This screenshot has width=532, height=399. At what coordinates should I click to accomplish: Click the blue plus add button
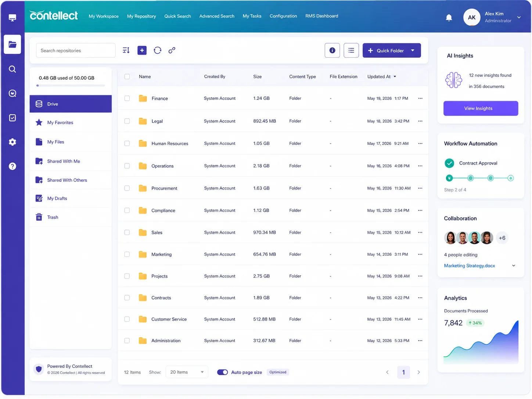point(142,50)
